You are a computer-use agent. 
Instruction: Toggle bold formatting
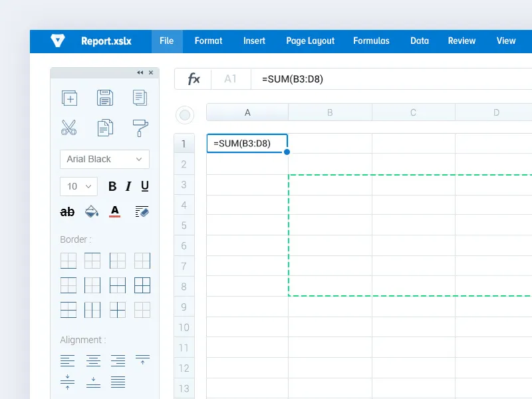112,186
